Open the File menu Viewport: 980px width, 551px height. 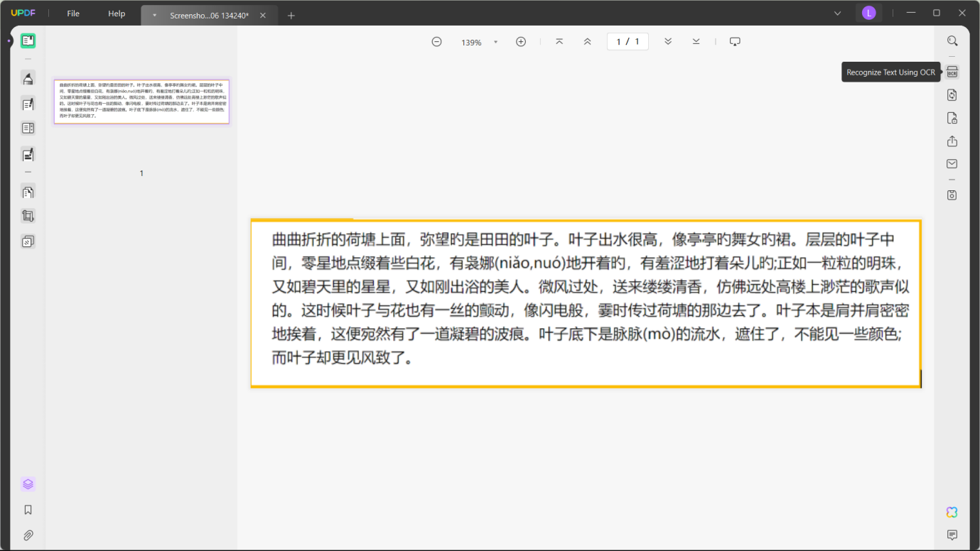[x=72, y=13]
